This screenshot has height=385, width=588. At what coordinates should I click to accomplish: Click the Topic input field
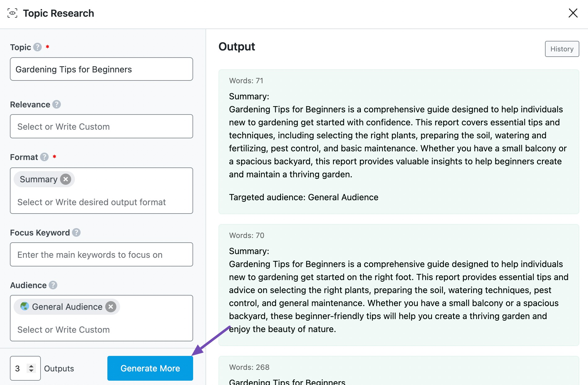click(102, 69)
